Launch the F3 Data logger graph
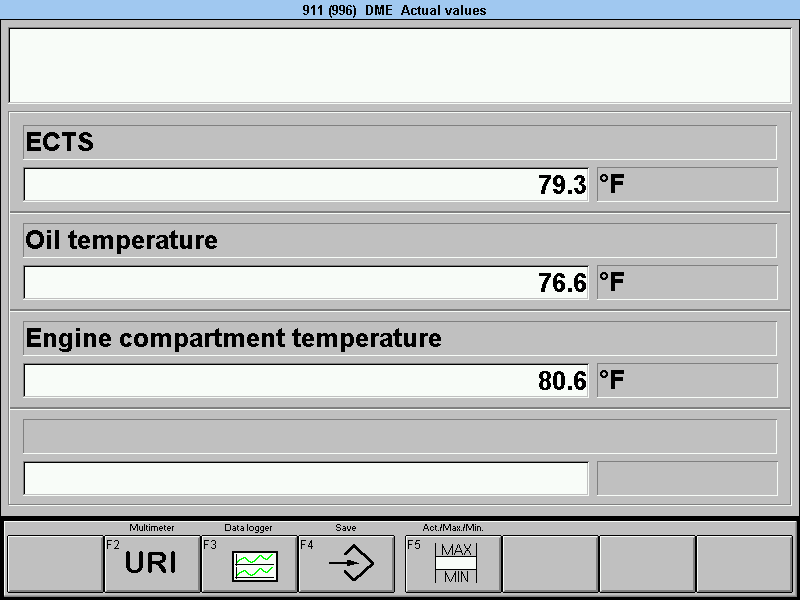 coord(249,563)
